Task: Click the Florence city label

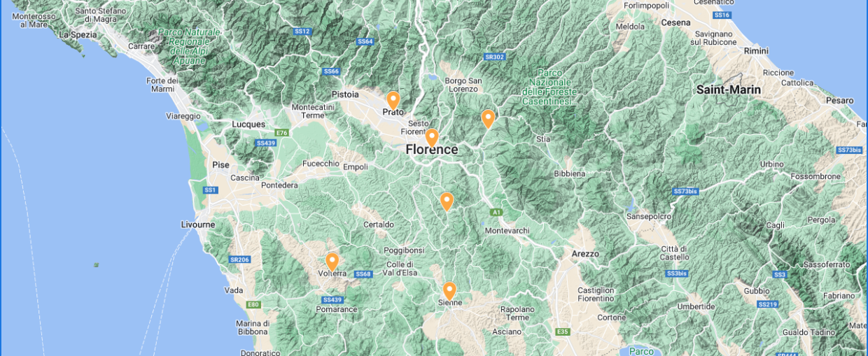Action: (432, 150)
